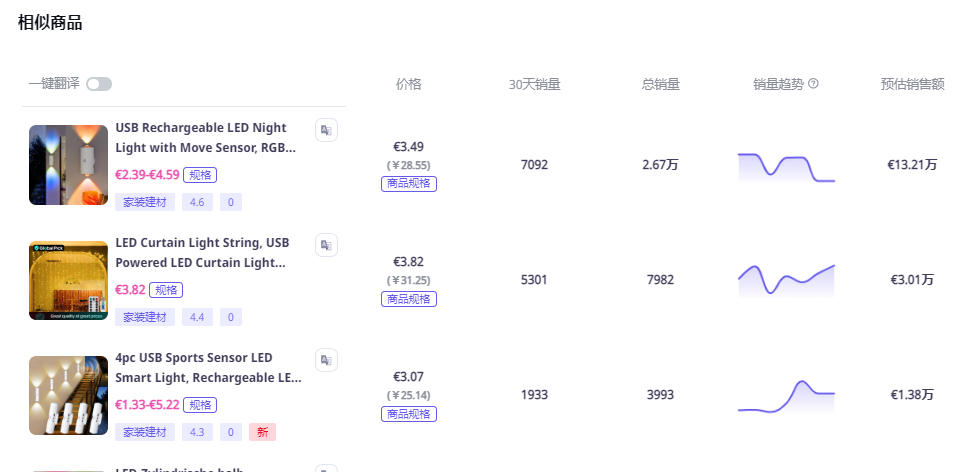Open 规格 tag beside €1.33-€5.22 price
Screen dimensions: 967x472
(201, 405)
